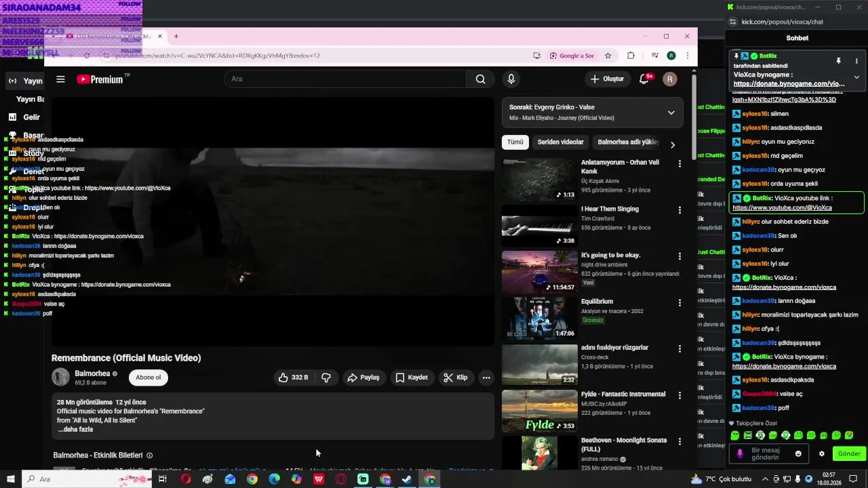This screenshot has width=868, height=488.
Task: Open adını fısıldıyor rüzgarlar video thumbnail
Action: point(539,365)
